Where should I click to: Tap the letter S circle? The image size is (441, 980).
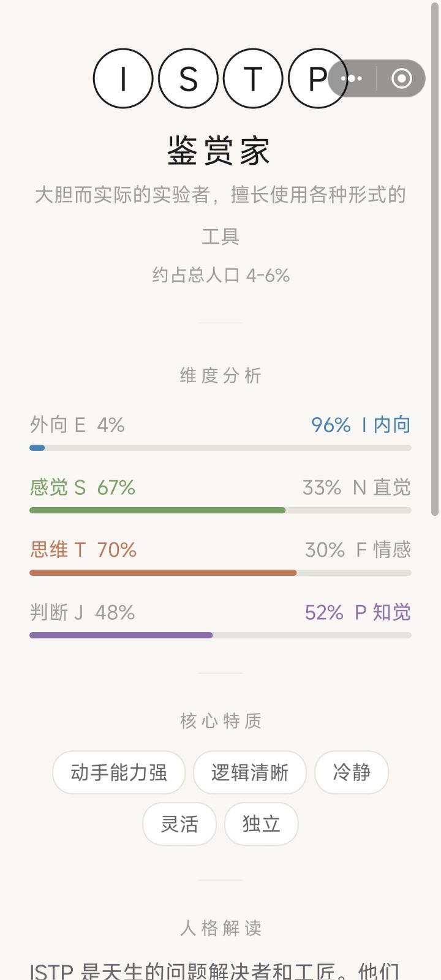click(188, 78)
